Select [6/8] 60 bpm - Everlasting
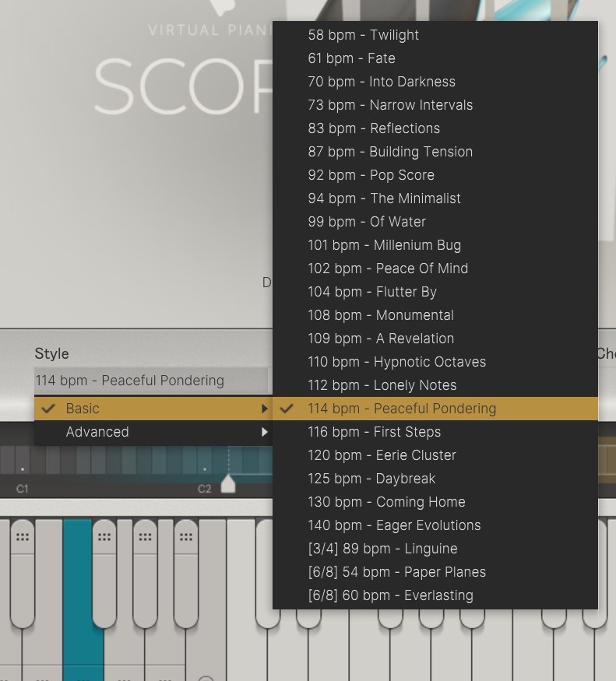 tap(390, 595)
